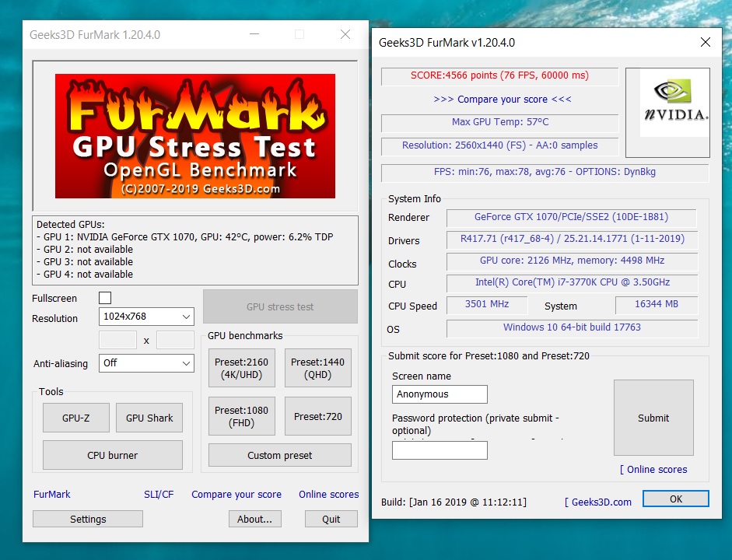Click OK in the results window
Screen dimensions: 732x560
click(676, 499)
